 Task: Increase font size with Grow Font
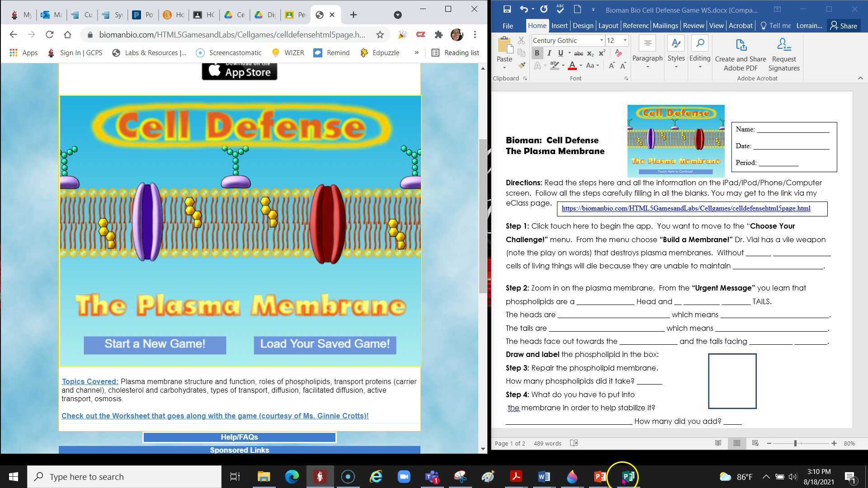pos(611,66)
